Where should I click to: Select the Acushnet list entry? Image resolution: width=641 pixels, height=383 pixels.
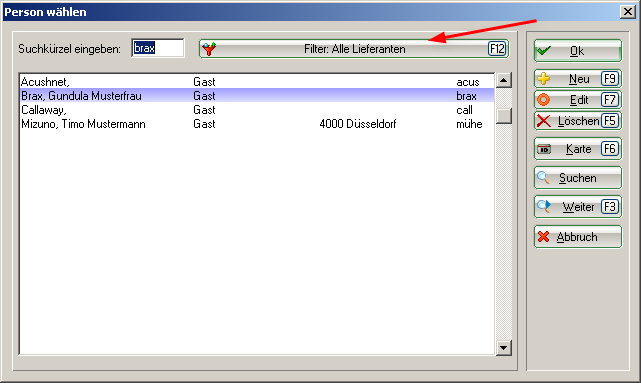point(257,82)
